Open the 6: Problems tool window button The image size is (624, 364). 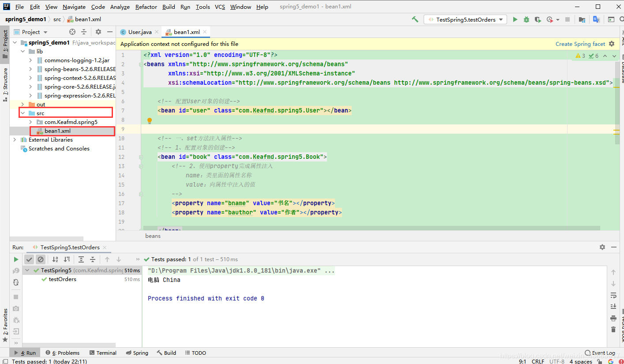coord(62,353)
